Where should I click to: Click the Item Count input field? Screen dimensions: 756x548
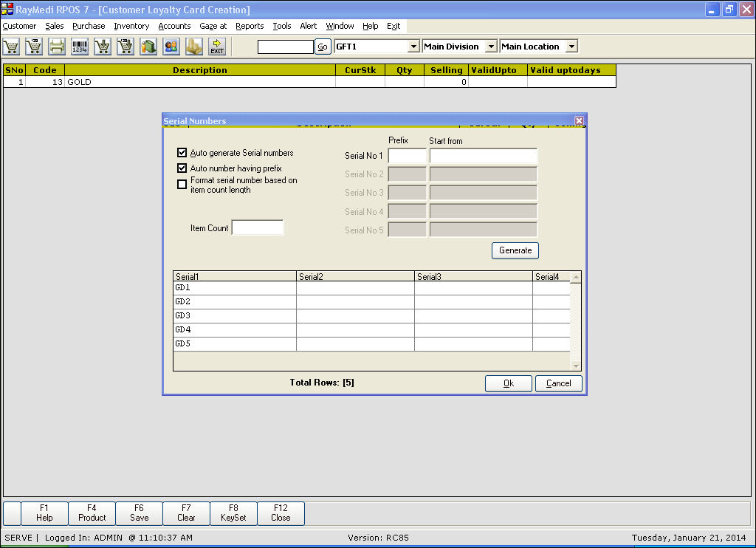258,228
